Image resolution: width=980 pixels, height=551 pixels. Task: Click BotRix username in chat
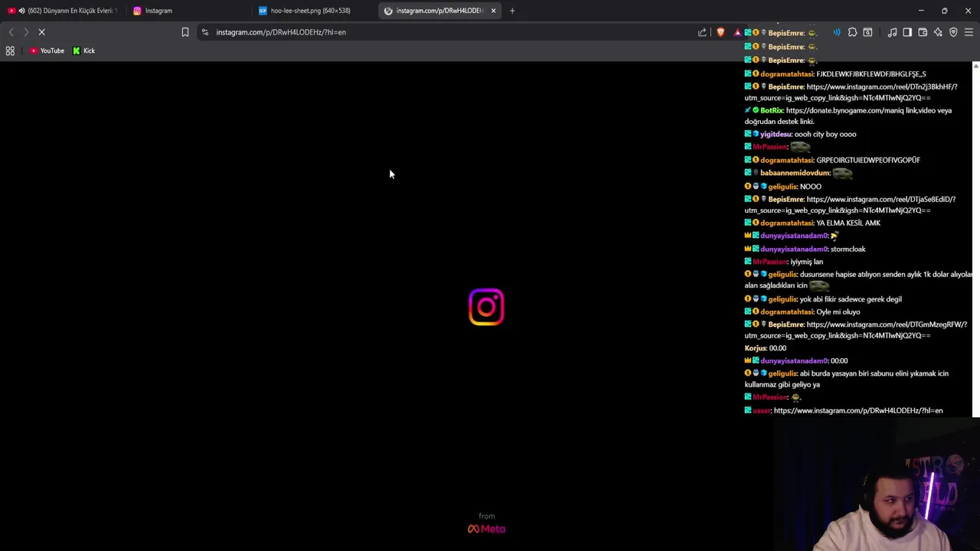pos(772,110)
